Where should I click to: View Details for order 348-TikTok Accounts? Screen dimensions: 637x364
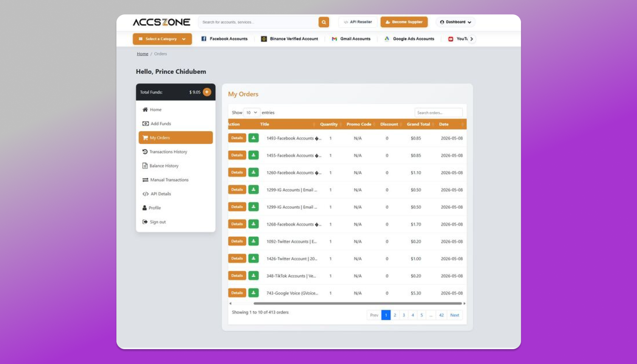tap(237, 276)
